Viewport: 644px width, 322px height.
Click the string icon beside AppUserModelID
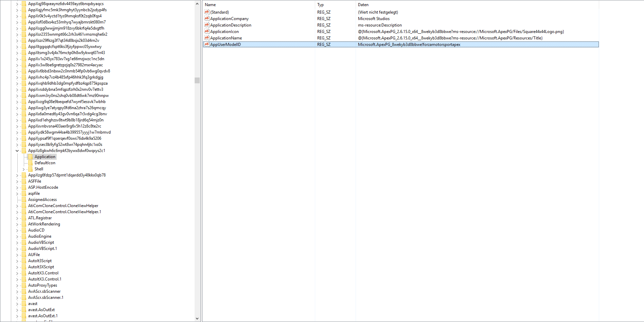point(207,44)
